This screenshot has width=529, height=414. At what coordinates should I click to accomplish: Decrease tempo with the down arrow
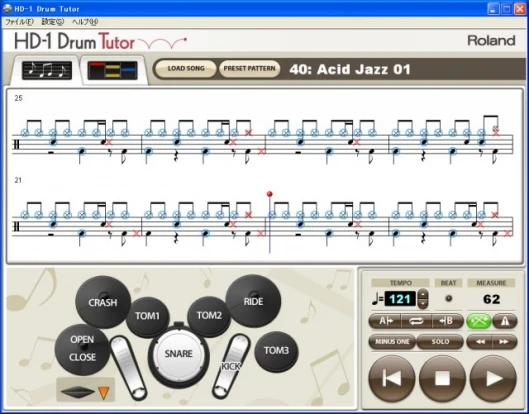click(423, 304)
